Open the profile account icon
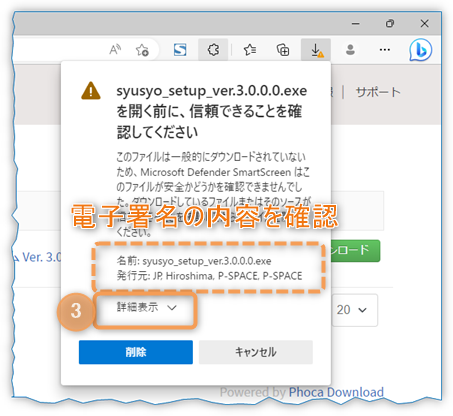 click(x=350, y=50)
